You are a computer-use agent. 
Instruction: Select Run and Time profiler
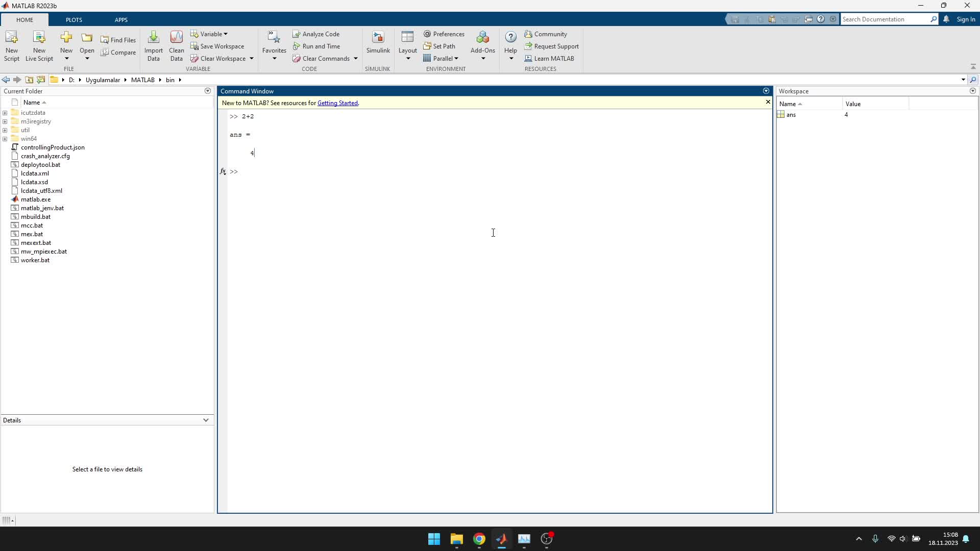[316, 46]
